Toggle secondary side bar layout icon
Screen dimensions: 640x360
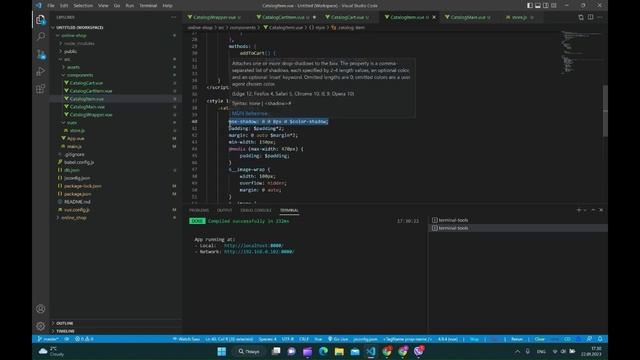[546, 5]
